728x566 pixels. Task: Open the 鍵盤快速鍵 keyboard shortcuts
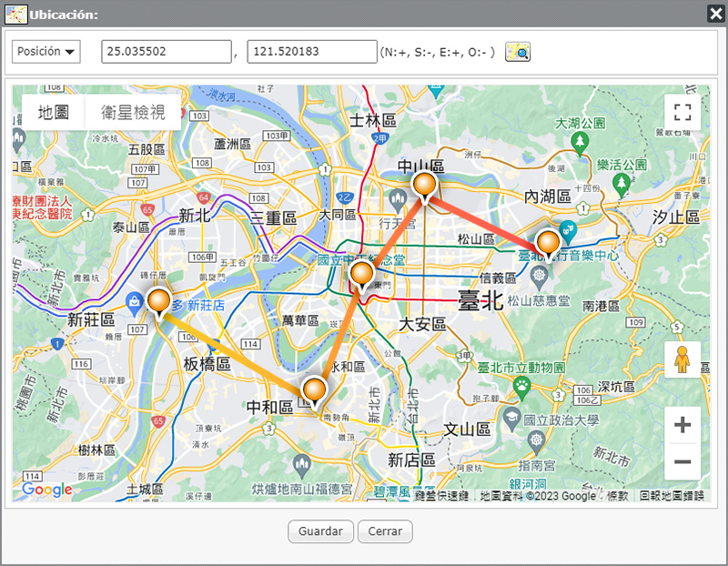click(x=441, y=496)
